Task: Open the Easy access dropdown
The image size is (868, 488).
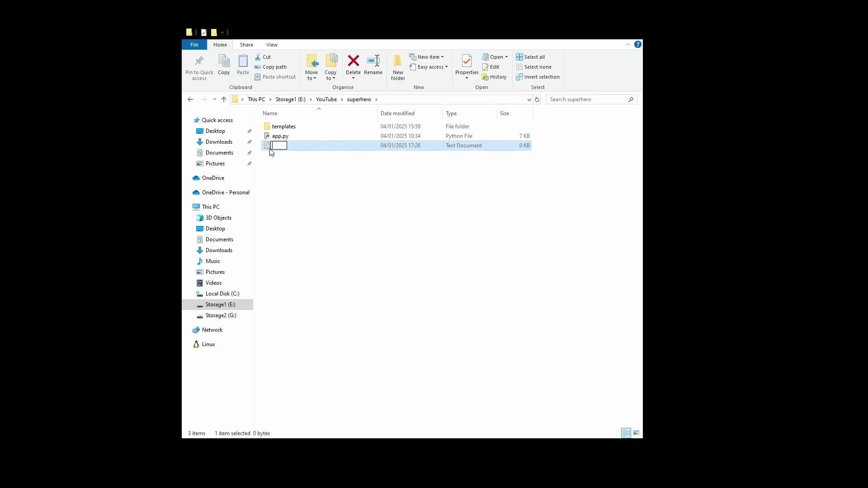Action: click(x=429, y=67)
